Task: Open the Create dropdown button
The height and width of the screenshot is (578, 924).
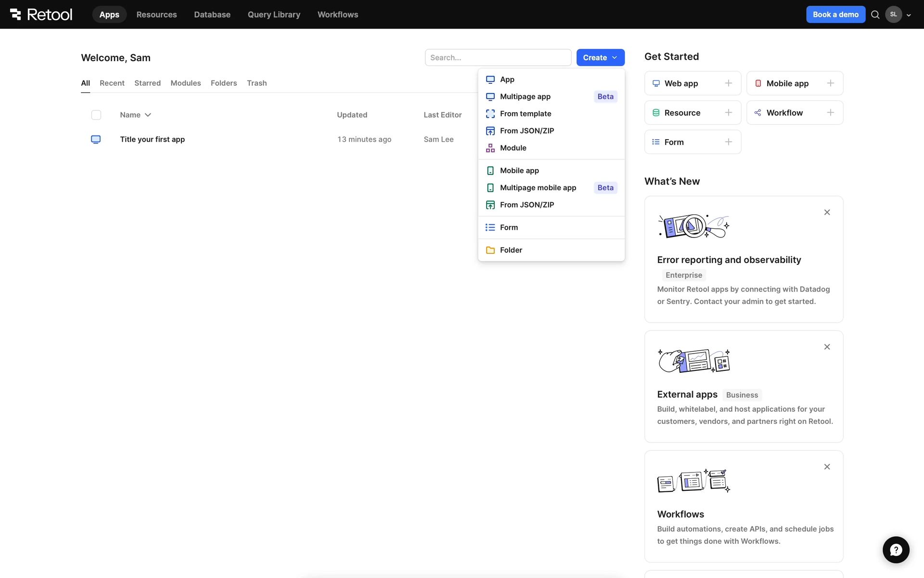Action: [x=600, y=57]
